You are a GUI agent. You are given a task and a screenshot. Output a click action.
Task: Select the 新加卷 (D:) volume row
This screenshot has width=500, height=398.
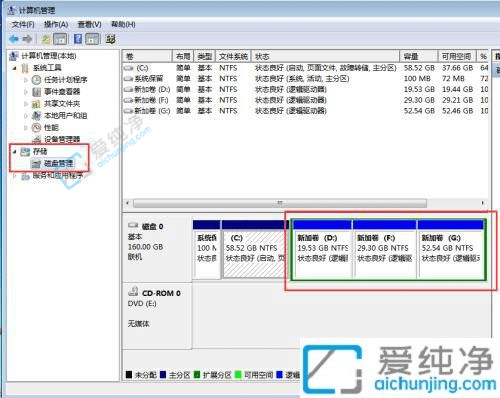[306, 89]
